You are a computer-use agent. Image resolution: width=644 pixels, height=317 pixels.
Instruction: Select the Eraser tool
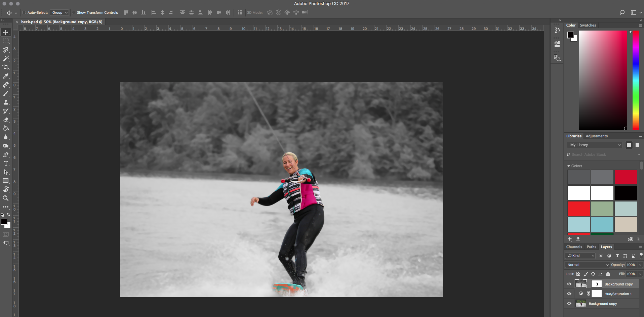pos(6,120)
